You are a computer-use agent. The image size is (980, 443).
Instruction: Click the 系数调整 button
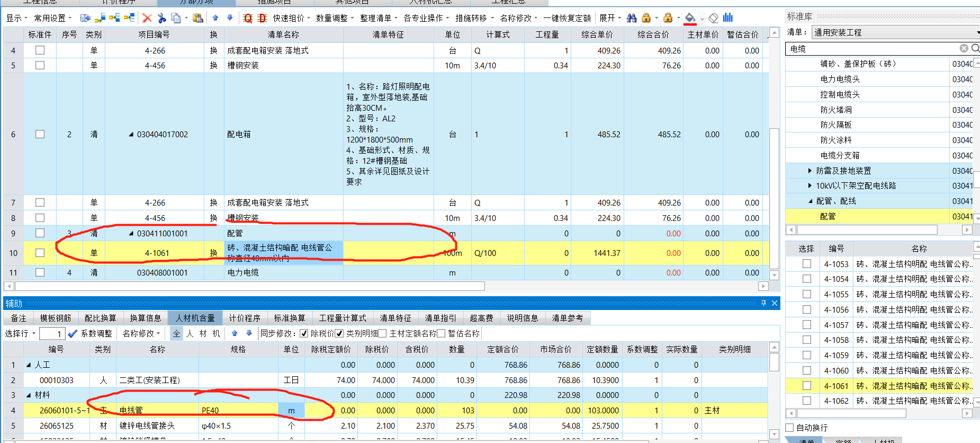[x=96, y=333]
